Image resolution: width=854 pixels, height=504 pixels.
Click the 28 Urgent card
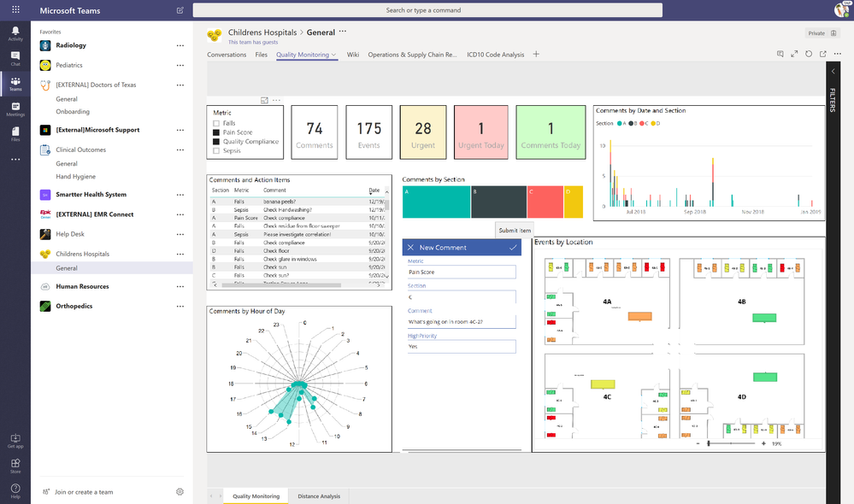(x=423, y=132)
